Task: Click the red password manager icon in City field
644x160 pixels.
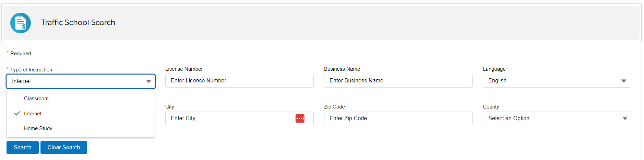Action: click(x=300, y=118)
